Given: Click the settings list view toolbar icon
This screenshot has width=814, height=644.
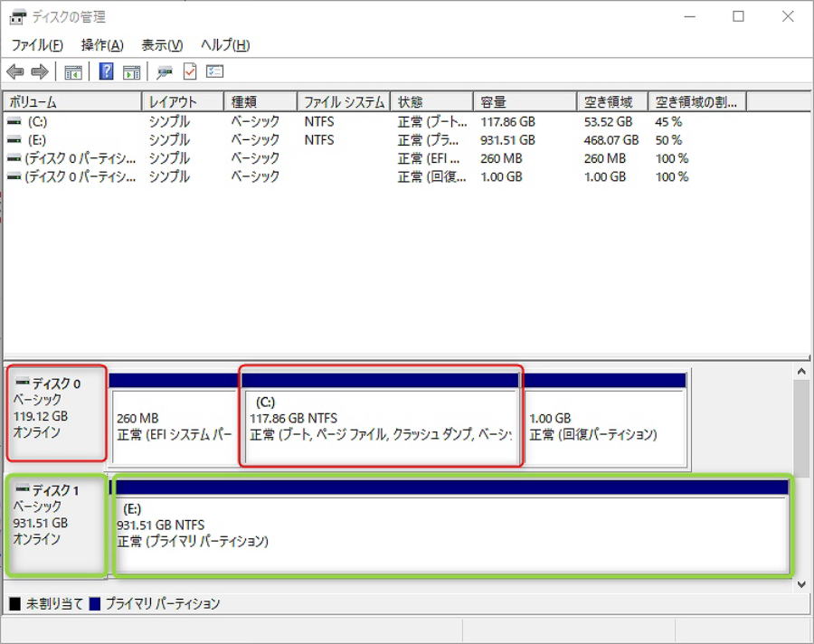Looking at the screenshot, I should (x=214, y=71).
